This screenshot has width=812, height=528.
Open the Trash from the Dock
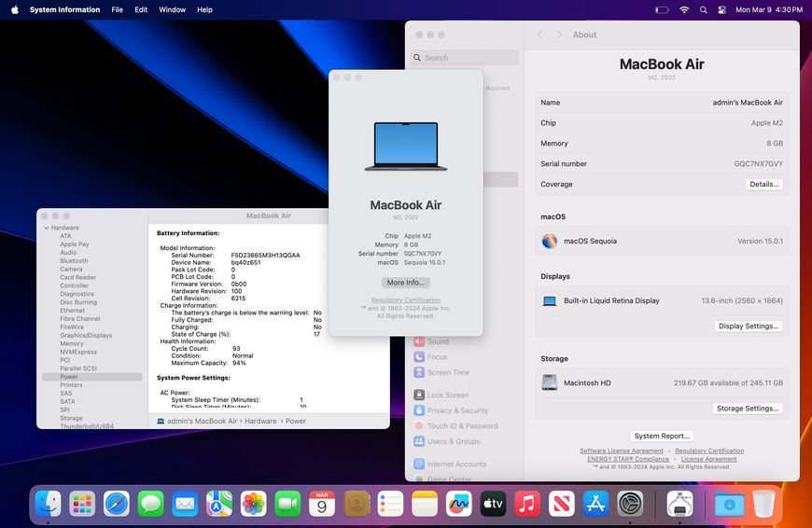tap(763, 503)
